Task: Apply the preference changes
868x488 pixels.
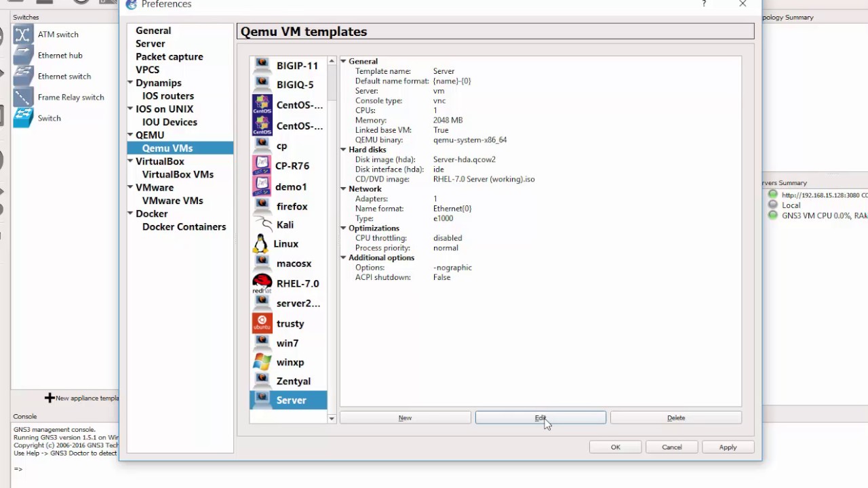Action: pos(728,447)
